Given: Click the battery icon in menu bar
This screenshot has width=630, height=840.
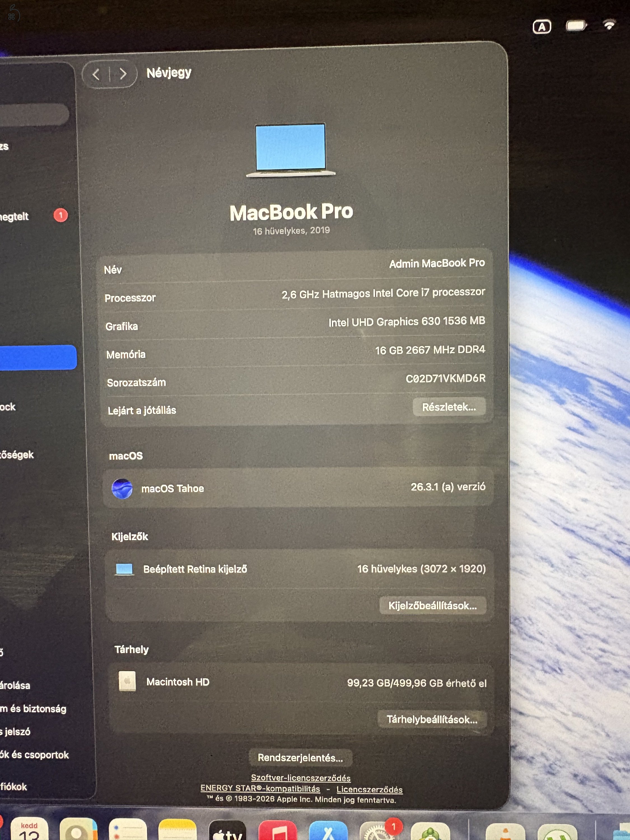Looking at the screenshot, I should (577, 26).
